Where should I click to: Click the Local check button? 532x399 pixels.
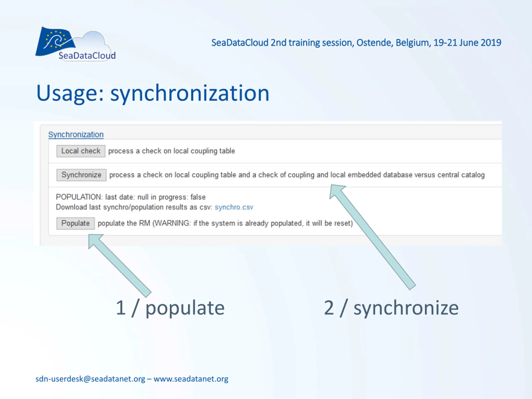[81, 151]
